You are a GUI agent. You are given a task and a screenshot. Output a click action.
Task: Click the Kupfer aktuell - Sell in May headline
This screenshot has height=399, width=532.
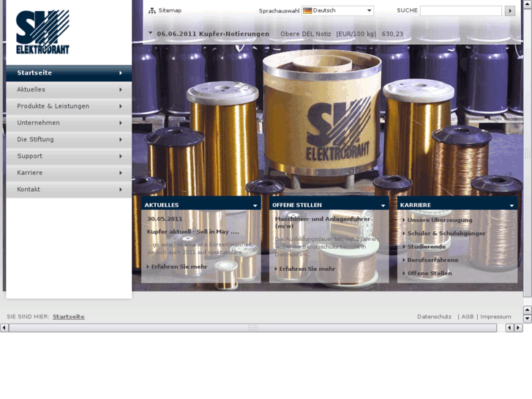pos(193,232)
